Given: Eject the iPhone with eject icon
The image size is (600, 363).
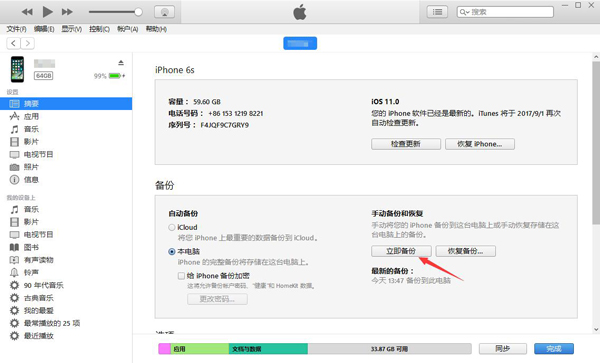Looking at the screenshot, I should click(121, 62).
